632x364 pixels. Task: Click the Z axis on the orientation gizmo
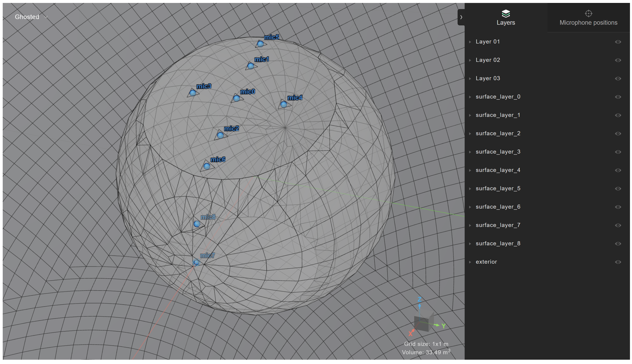[420, 299]
